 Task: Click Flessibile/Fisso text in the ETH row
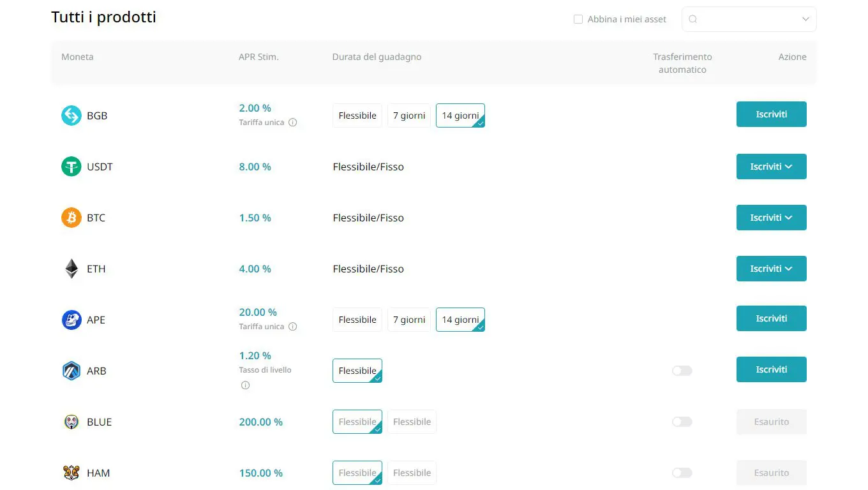pos(368,269)
